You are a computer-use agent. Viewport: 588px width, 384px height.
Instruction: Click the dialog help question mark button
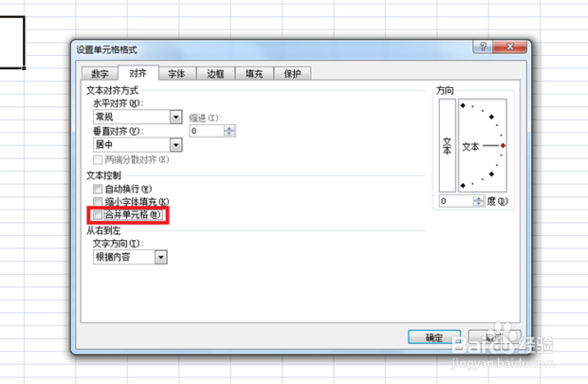point(483,46)
